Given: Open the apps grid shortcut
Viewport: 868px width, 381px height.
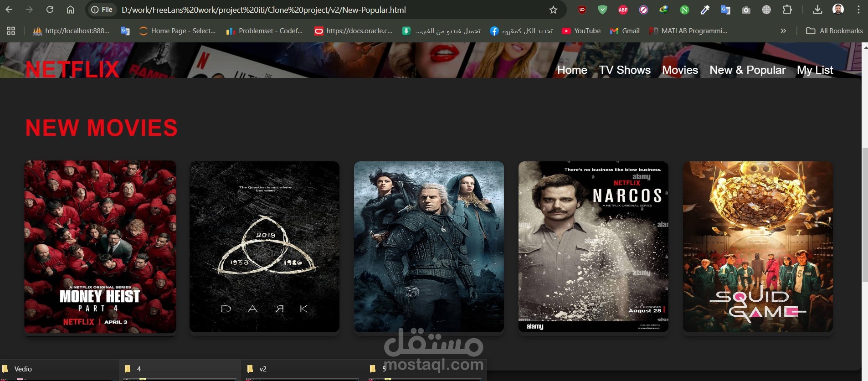Looking at the screenshot, I should click(x=11, y=31).
